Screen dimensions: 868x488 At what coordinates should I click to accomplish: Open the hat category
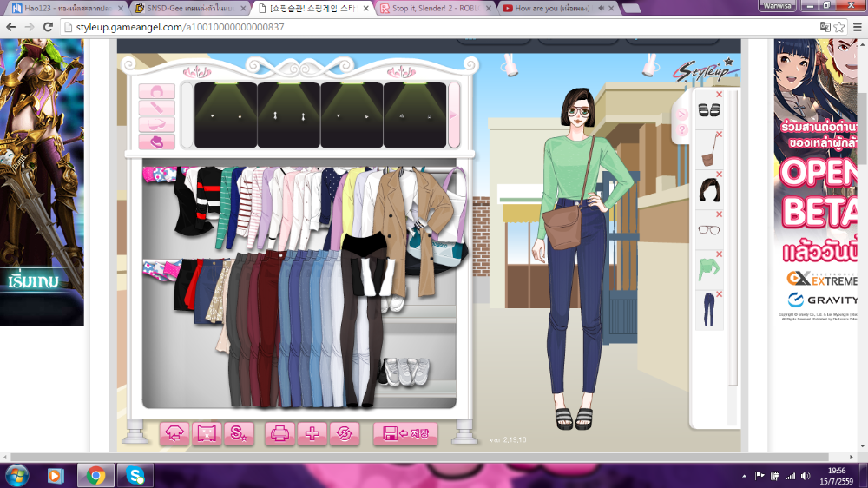[x=157, y=142]
